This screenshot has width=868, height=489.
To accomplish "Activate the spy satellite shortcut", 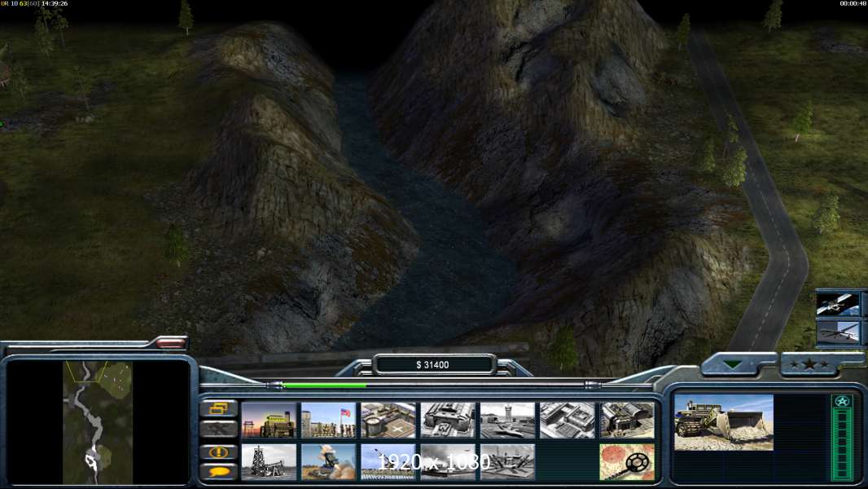I will pos(838,303).
